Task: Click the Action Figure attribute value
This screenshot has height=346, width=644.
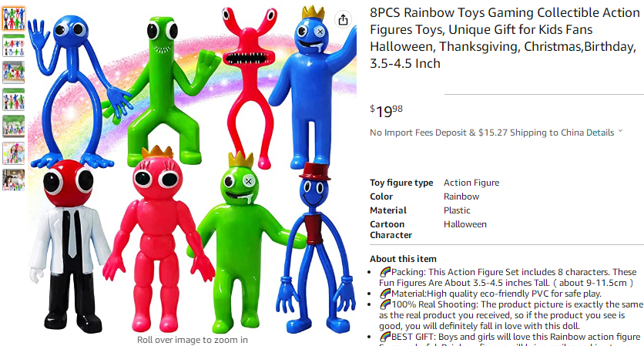Action: [x=471, y=183]
